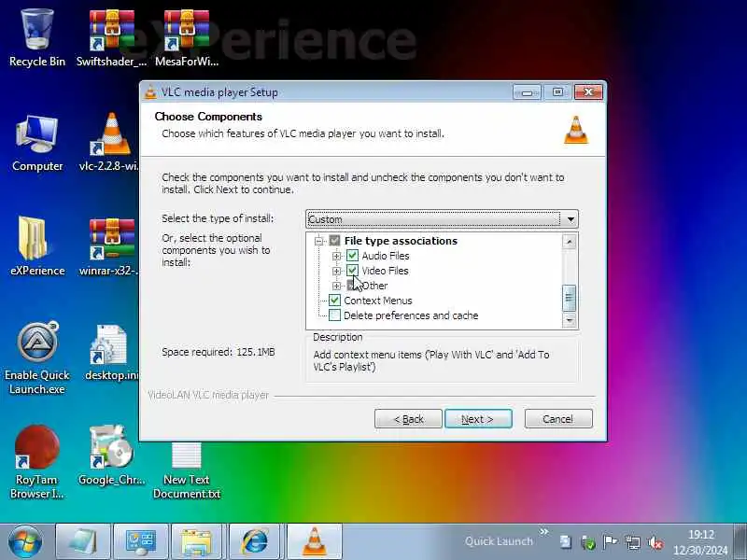
Task: Expand the Audio Files tree node
Action: [336, 256]
